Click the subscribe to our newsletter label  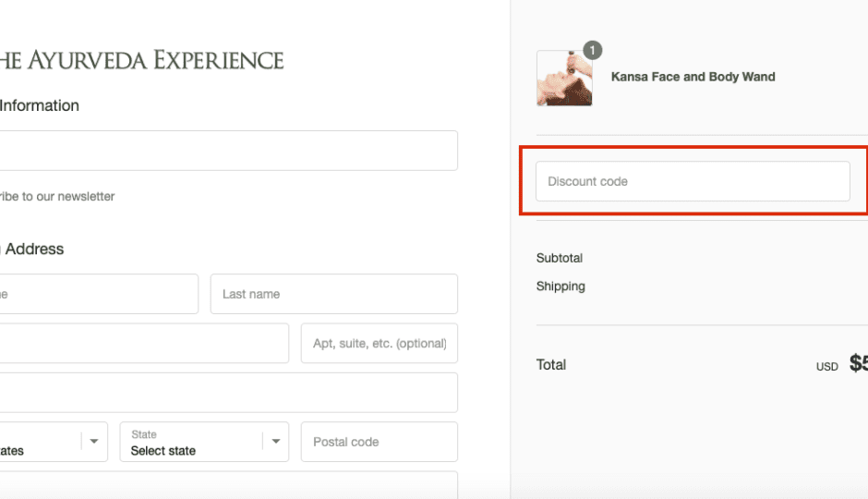click(57, 197)
